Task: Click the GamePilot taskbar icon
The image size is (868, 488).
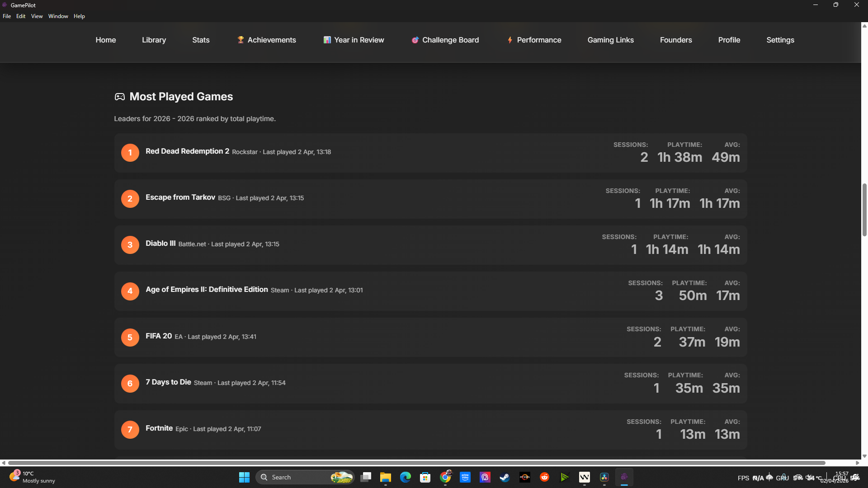Action: point(624,477)
